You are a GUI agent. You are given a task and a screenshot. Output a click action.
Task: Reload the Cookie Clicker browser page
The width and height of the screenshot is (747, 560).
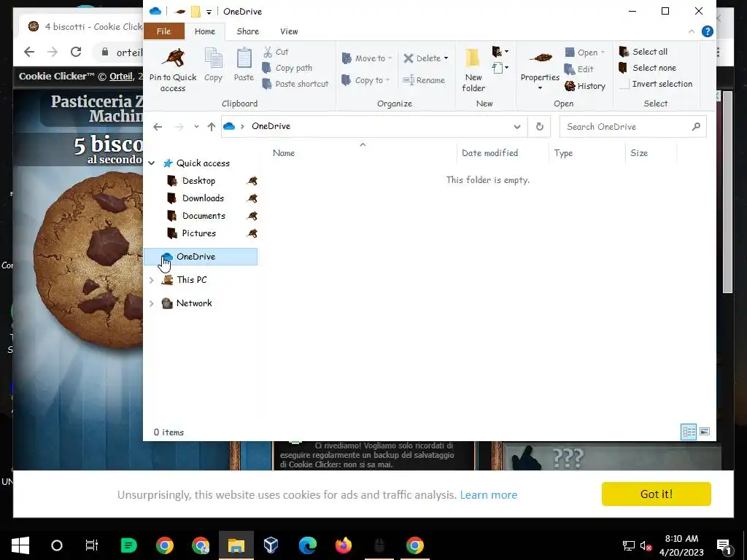76,52
